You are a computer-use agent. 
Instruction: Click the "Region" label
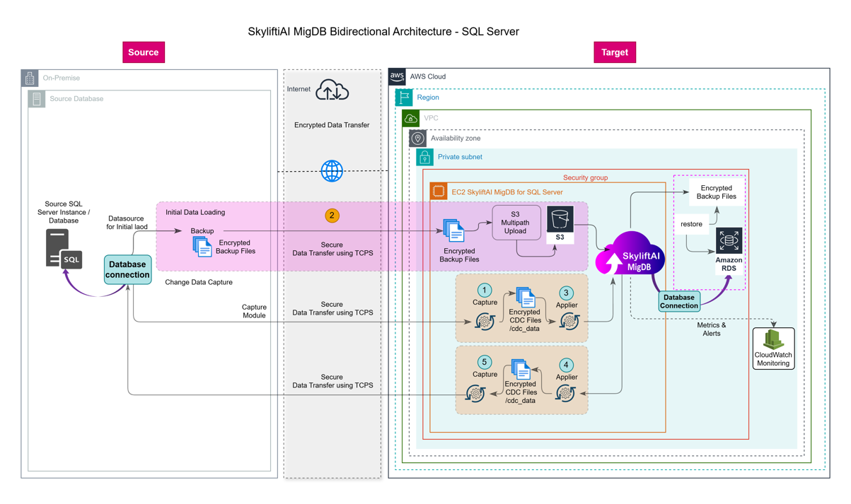[x=428, y=98]
